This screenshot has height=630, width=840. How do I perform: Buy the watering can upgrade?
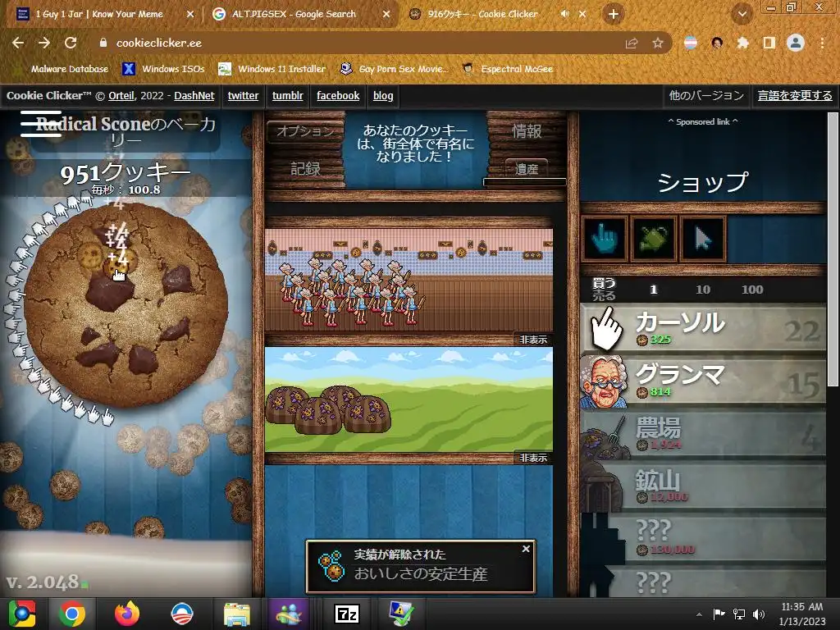(654, 239)
